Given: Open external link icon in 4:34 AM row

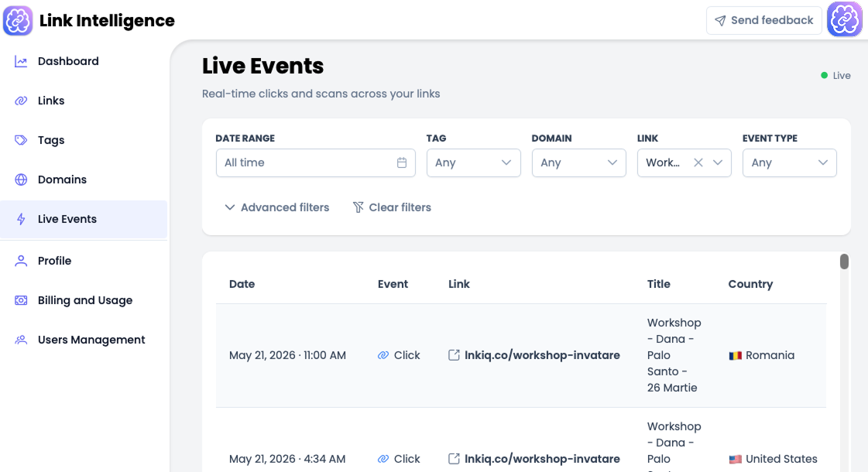Looking at the screenshot, I should click(x=454, y=459).
